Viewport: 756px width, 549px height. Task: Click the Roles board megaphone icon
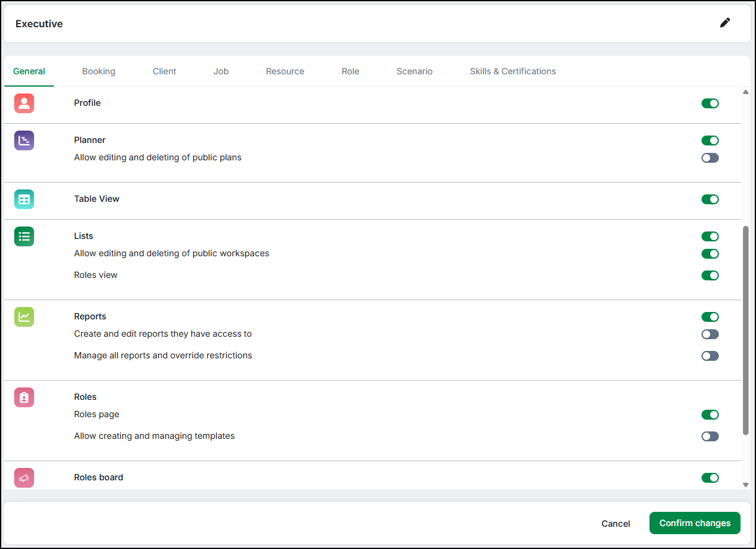point(24,478)
